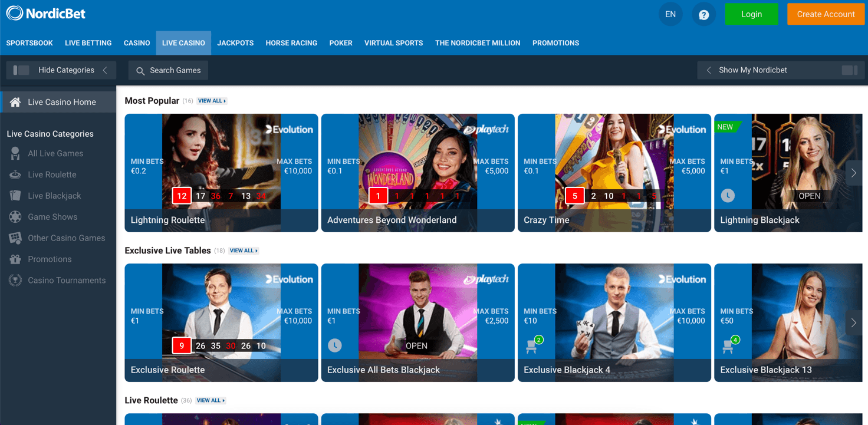
Task: Open the Exclusive Blackjack 4 card
Action: (614, 322)
